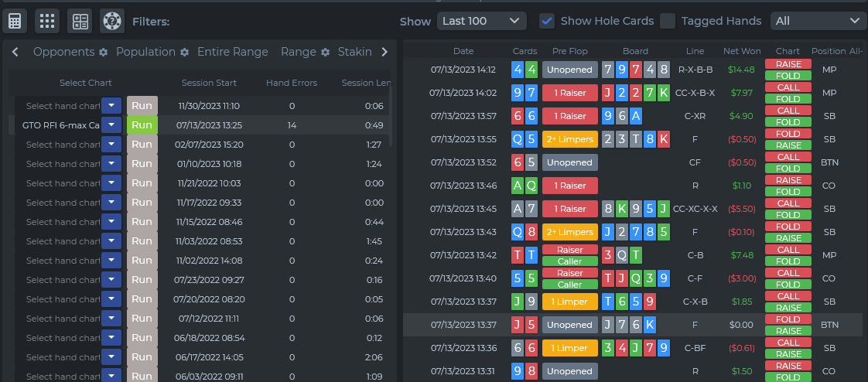Select the Entire Range filter tab
This screenshot has height=382, width=868.
(233, 52)
